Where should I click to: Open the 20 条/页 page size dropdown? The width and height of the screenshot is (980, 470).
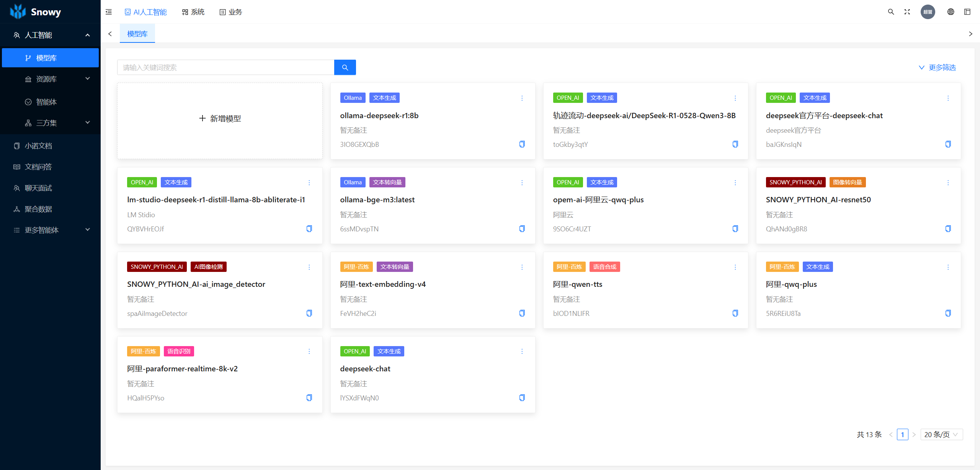pyautogui.click(x=941, y=434)
